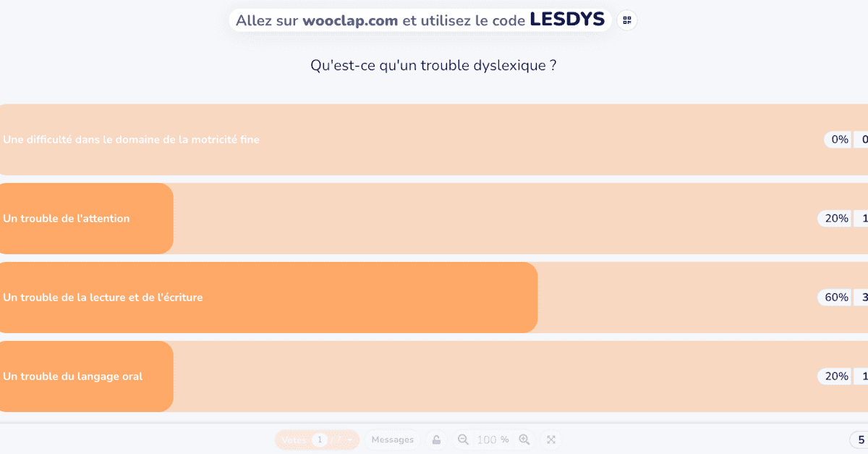Zoom out with the minus magnifier
Image resolution: width=868 pixels, height=454 pixels.
click(x=463, y=440)
